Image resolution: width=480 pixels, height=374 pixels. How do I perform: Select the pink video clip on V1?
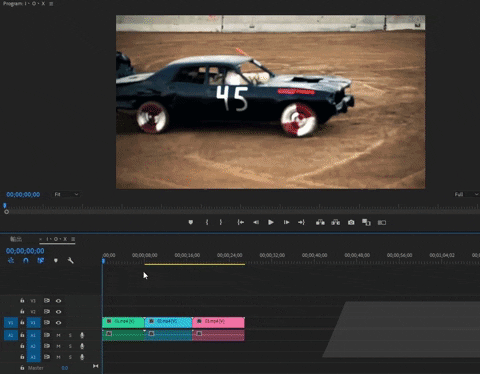(x=218, y=322)
